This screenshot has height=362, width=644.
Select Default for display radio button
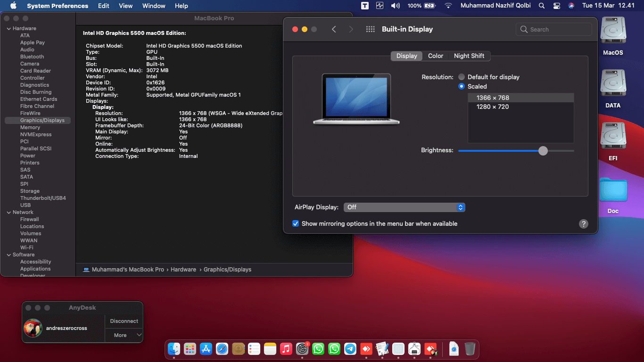462,77
